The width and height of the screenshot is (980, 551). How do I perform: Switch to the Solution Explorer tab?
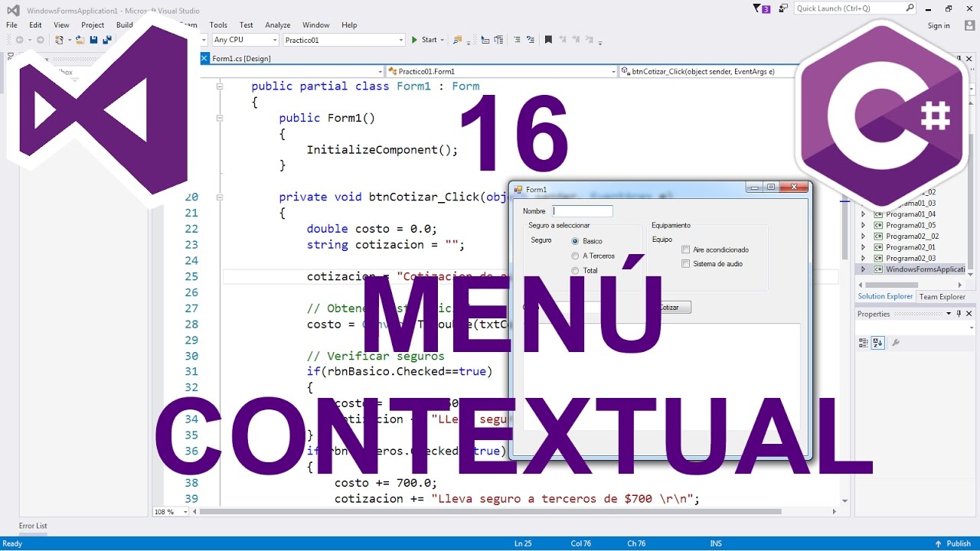885,297
